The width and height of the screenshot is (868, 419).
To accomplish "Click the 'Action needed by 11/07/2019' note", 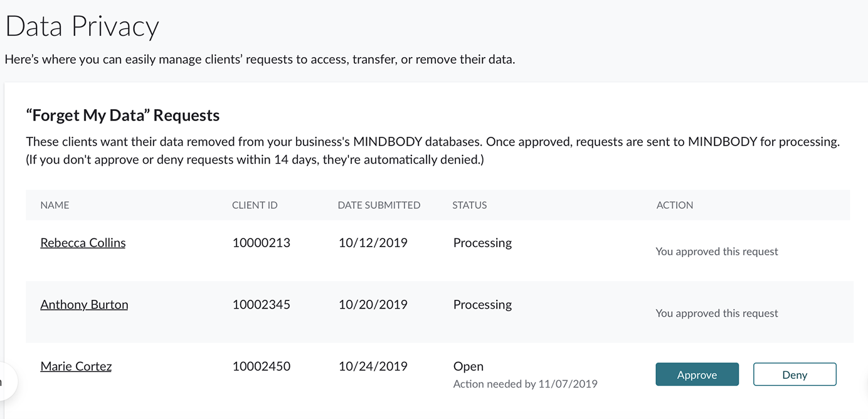I will (525, 384).
